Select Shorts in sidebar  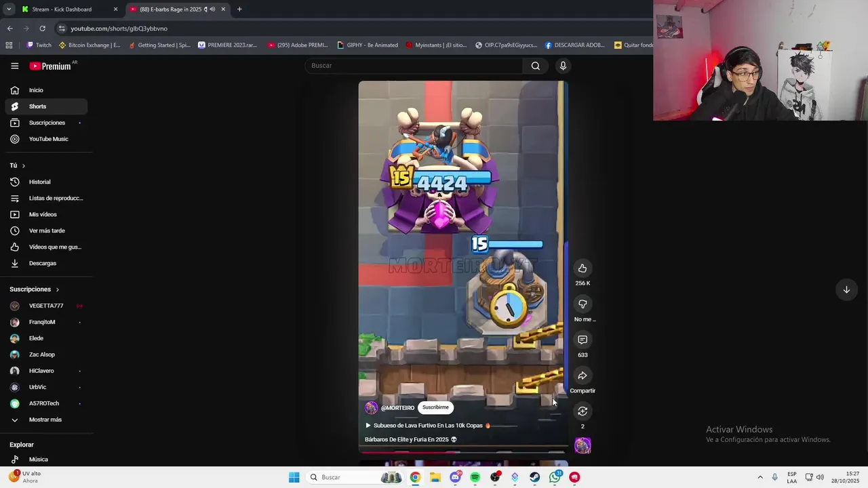(x=46, y=106)
